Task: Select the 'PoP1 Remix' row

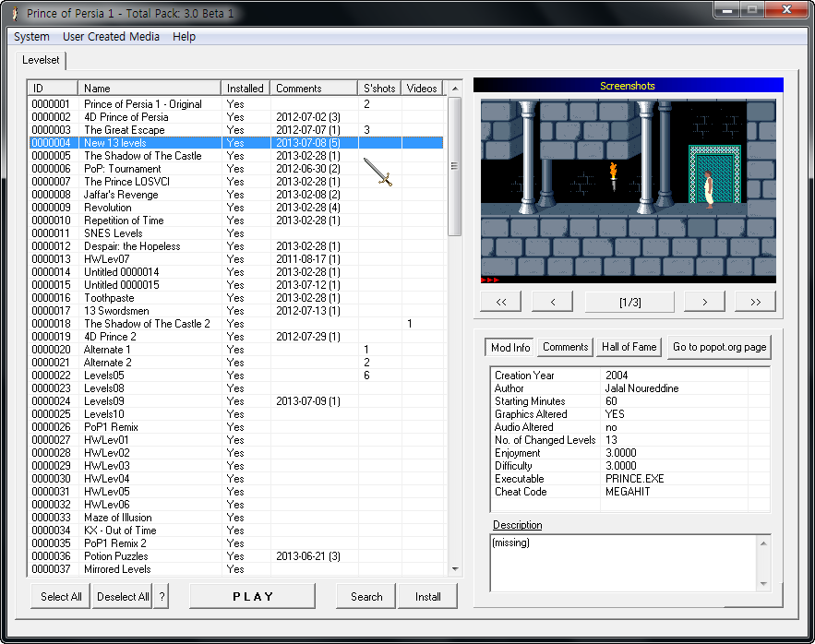Action: click(236, 427)
